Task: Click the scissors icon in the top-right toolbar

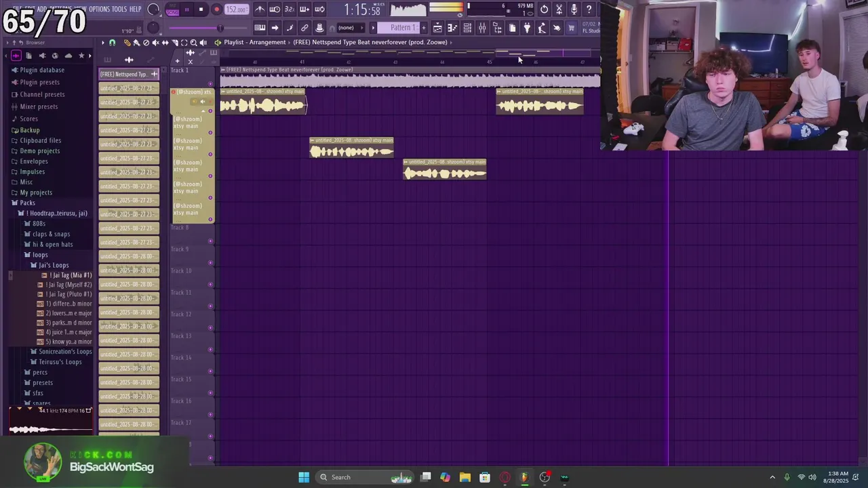Action: pos(559,9)
